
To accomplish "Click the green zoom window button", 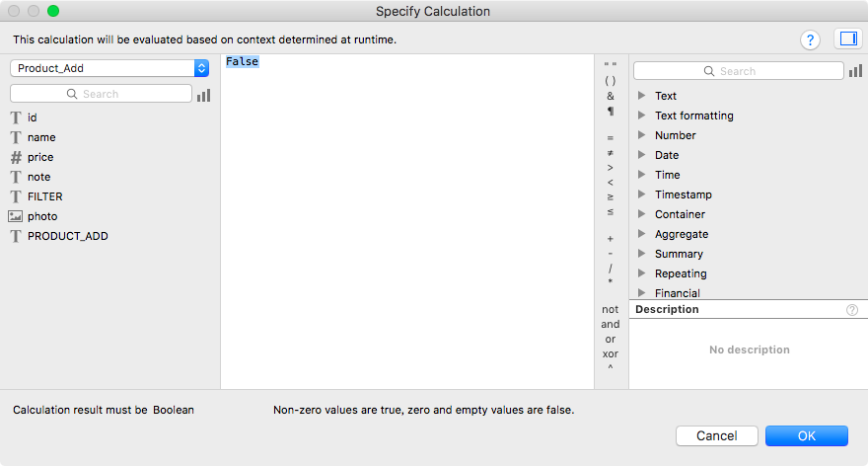I will coord(53,11).
